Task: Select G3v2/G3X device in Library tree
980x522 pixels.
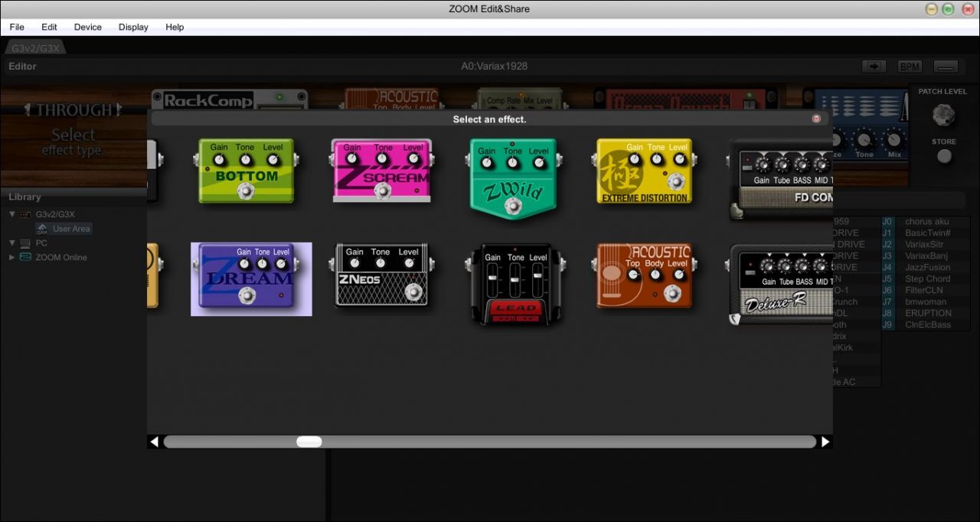Action: 55,214
